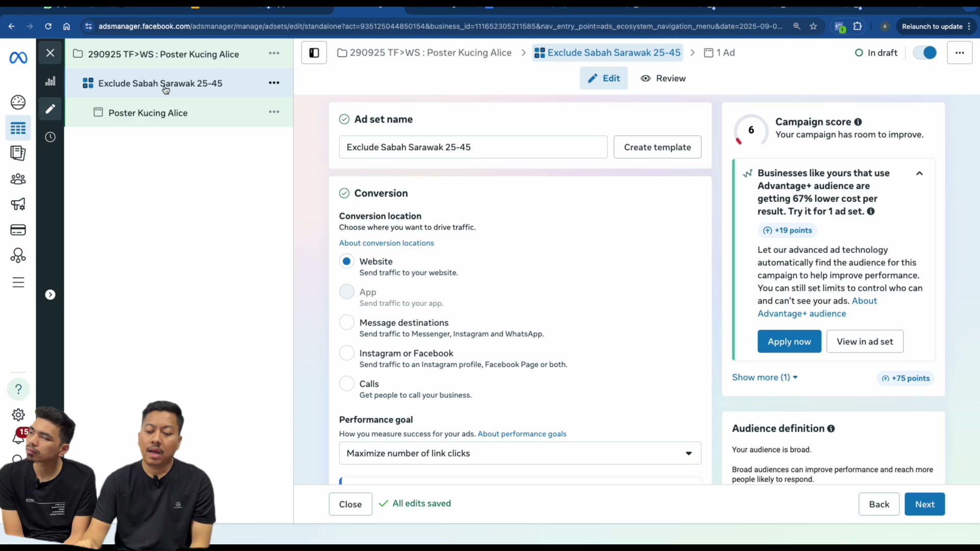This screenshot has height=551, width=980.
Task: Open more options for Poster Kucing Alice ad
Action: coord(274,112)
